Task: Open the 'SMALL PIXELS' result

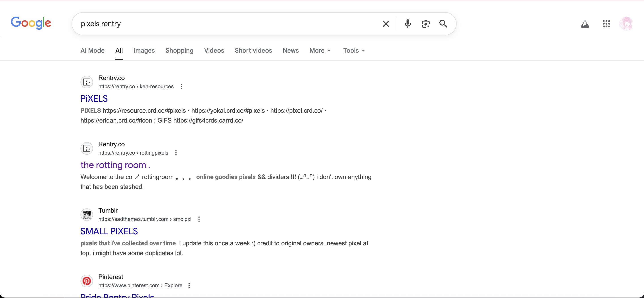Action: coord(109,231)
